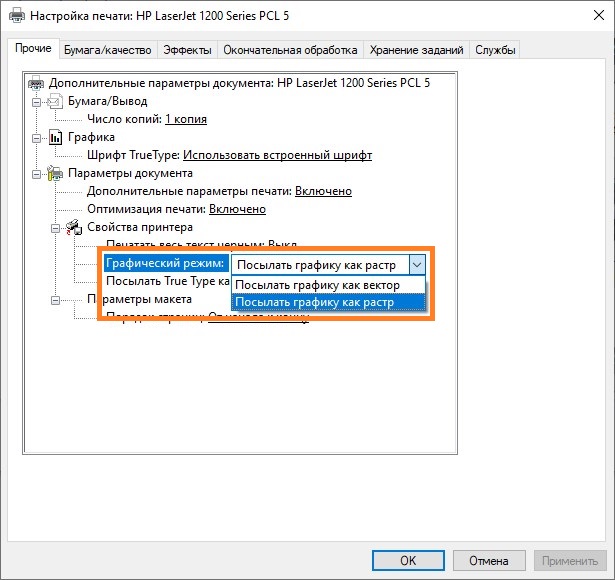
Task: Select the Оптимизация печати 'Включено' value
Action: (x=237, y=209)
